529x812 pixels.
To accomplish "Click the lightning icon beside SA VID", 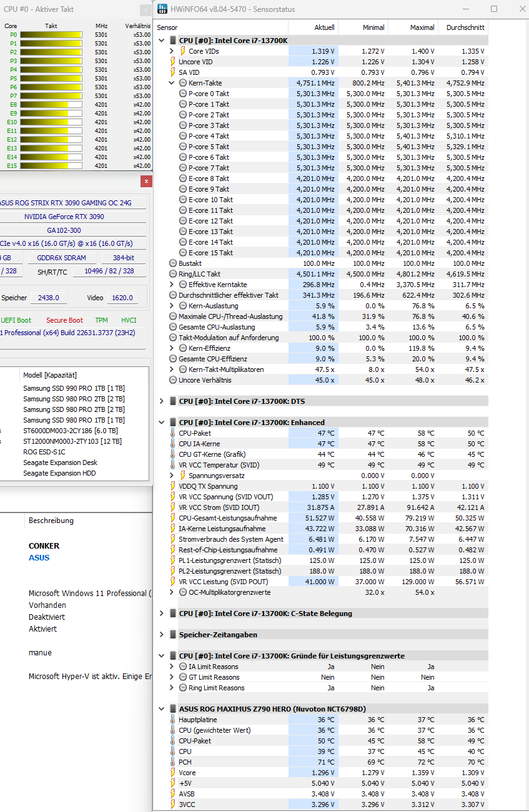I will 173,72.
